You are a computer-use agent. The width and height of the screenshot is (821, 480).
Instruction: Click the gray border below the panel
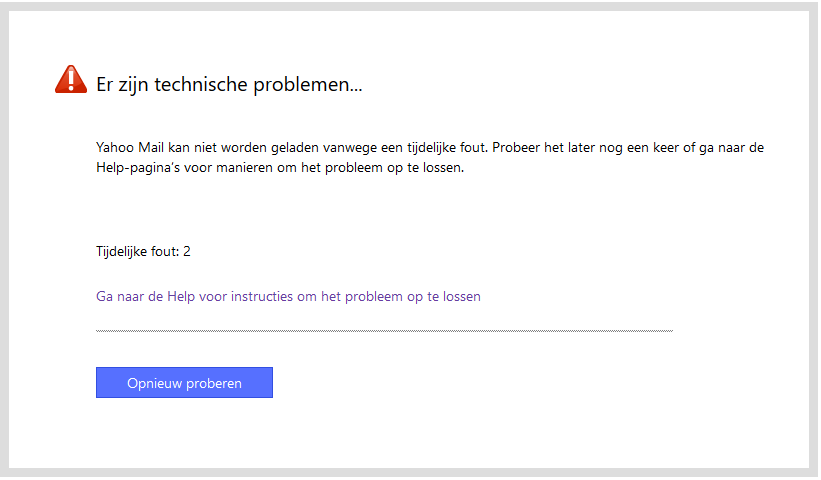tap(410, 474)
